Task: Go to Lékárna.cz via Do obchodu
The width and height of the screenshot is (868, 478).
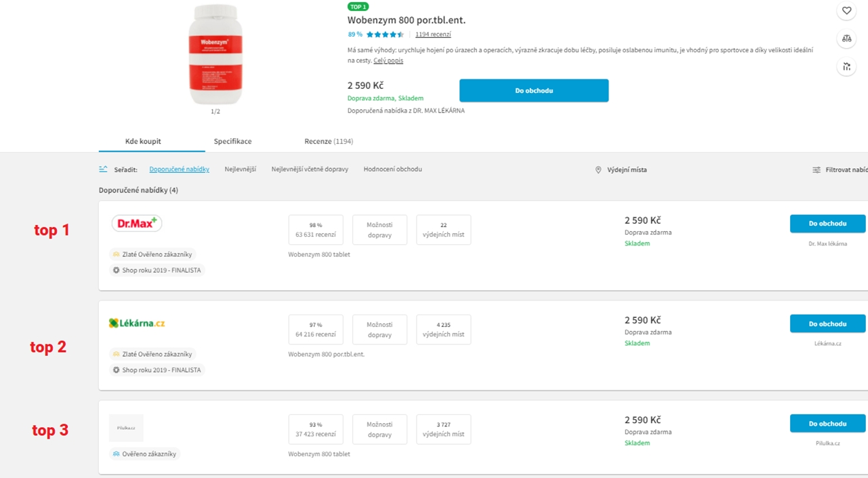Action: [827, 324]
